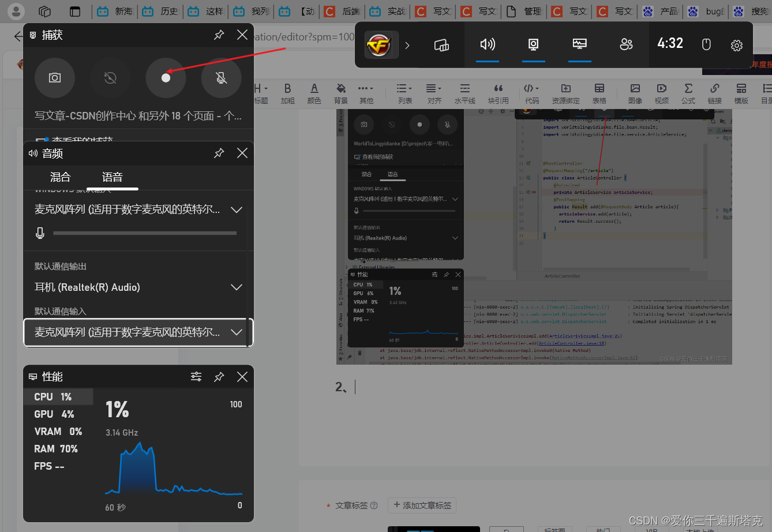Viewport: 772px width, 532px height.
Task: Insert horizontal rule (水平线) in editor
Action: coord(464,93)
